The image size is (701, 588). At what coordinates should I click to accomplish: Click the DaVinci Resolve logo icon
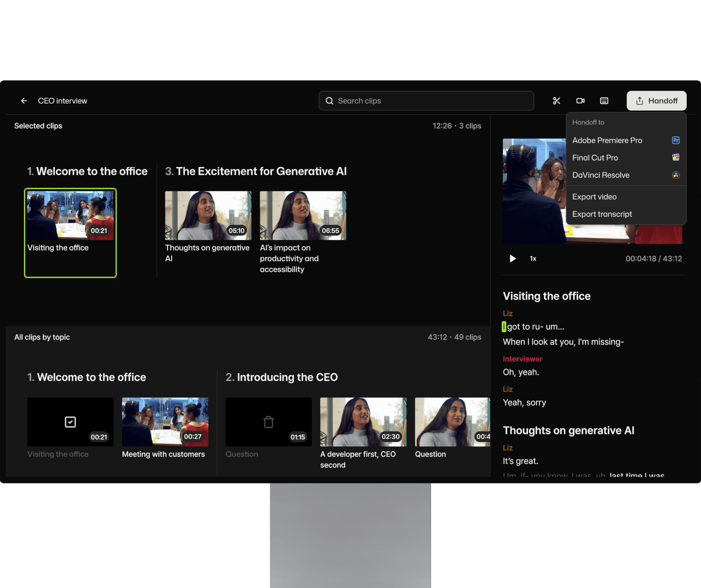675,175
